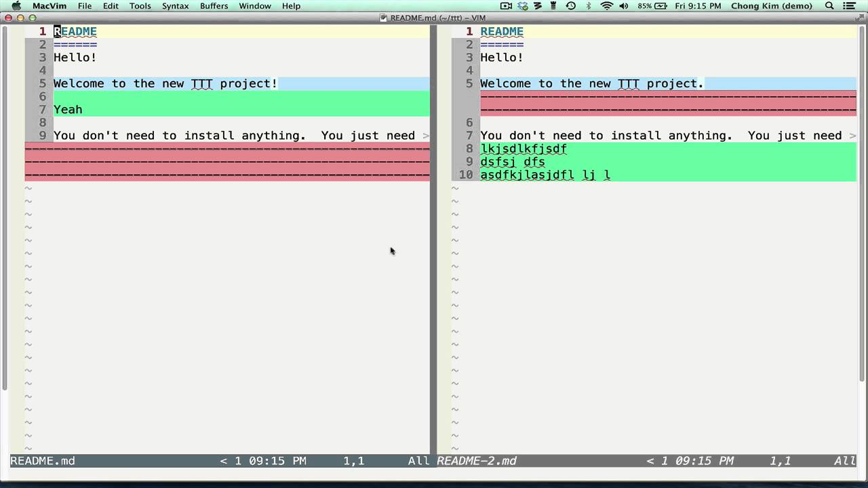Click 'Welcome to the new TTT project!' line in left pane
This screenshot has width=868, height=488.
165,83
